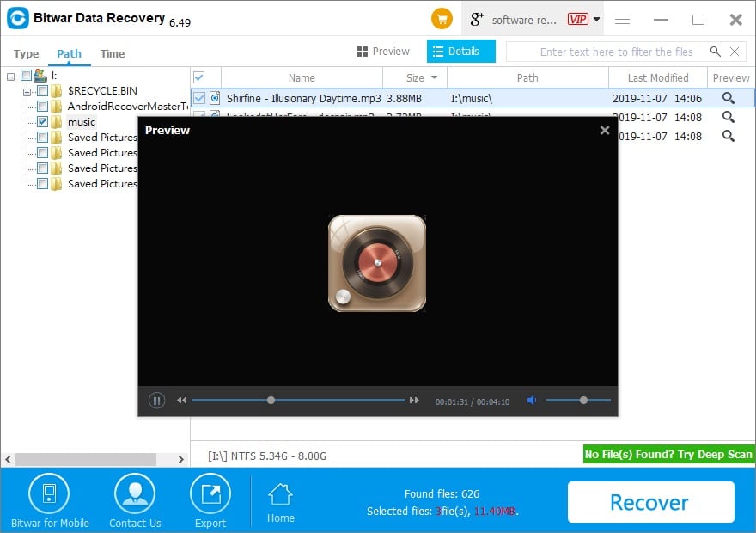The height and width of the screenshot is (533, 756).
Task: Collapse the I: drive tree node
Action: (x=10, y=77)
